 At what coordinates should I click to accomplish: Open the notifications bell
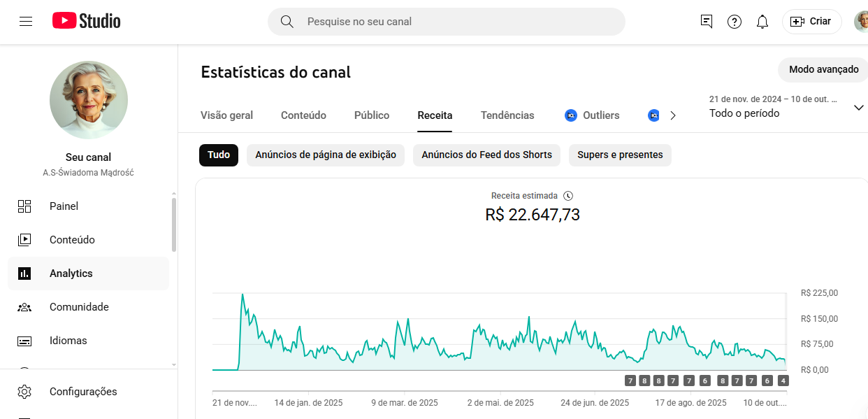(x=762, y=22)
